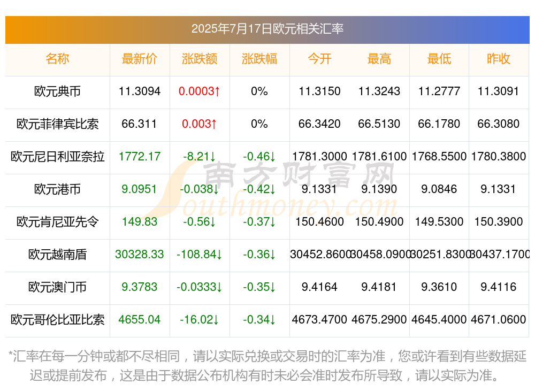Click high price 66.5130

(379, 124)
